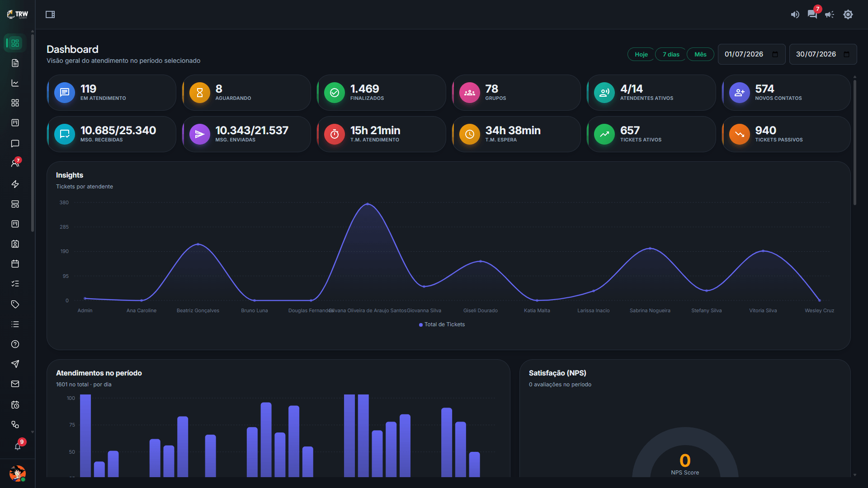Open the chat bubble sidebar icon
This screenshot has width=868, height=488.
(x=15, y=144)
